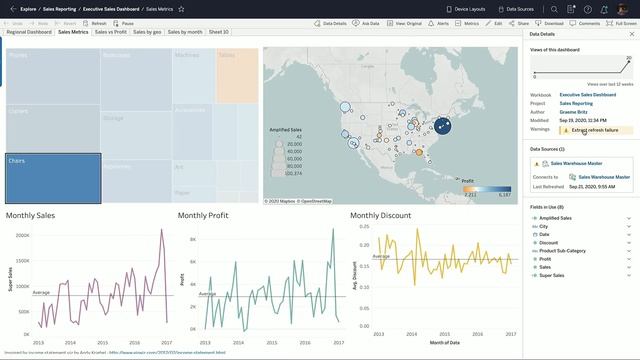Open Metrics from the toolbar
640x360 pixels.
467,24
